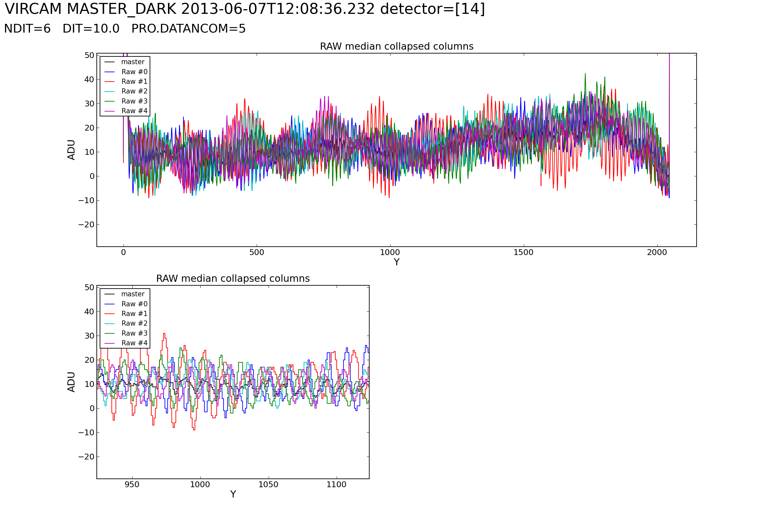This screenshot has width=774, height=532.
Task: Click the red Raw #1 line swatch in top legend
Action: coord(109,82)
